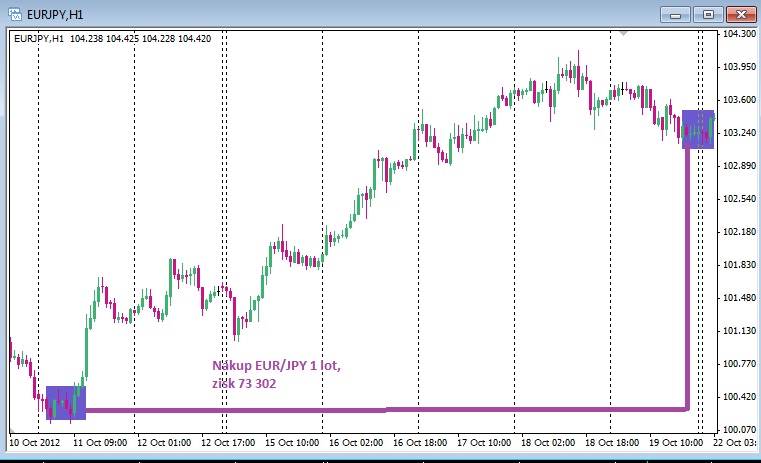Click price label 103.950 on price scale
The image size is (761, 463).
[739, 66]
